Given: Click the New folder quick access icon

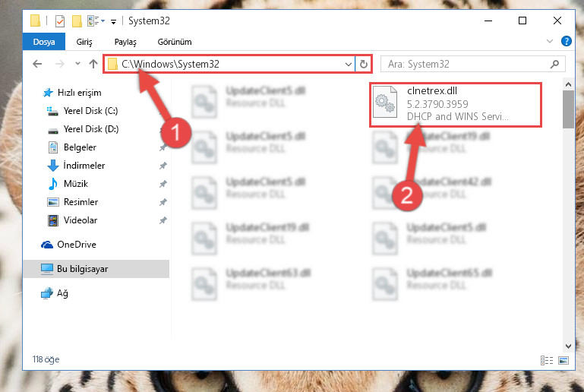Looking at the screenshot, I should (x=77, y=21).
